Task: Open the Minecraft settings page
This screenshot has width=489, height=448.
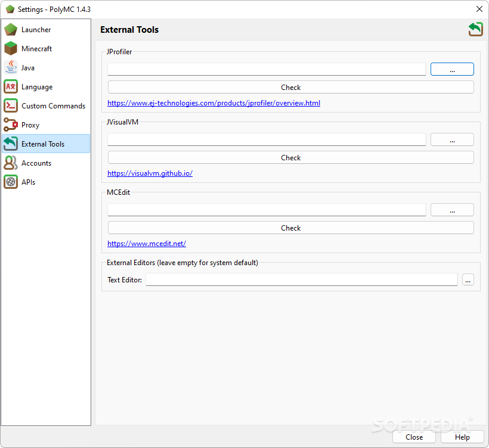Action: (x=46, y=49)
